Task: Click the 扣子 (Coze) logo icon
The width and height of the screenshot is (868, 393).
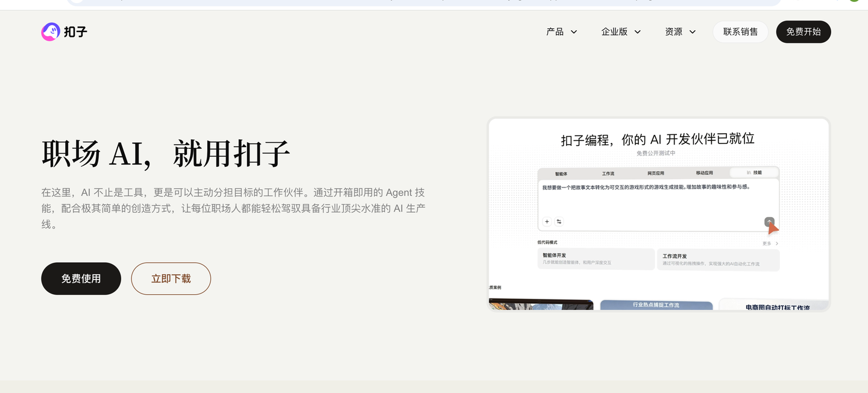Action: [51, 32]
